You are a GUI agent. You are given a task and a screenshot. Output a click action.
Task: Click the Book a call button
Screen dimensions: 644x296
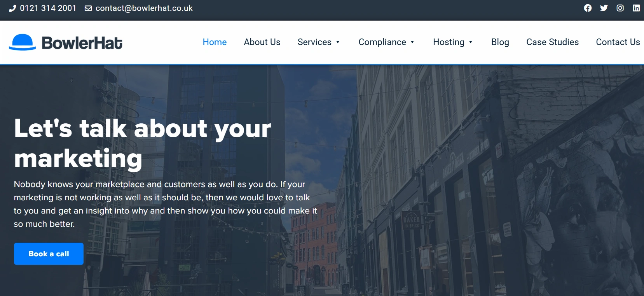49,254
